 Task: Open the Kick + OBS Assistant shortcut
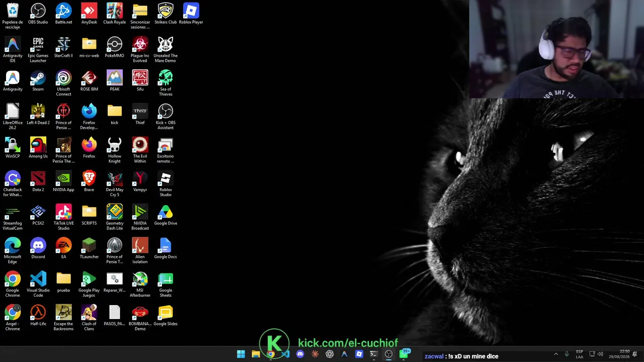tap(166, 117)
